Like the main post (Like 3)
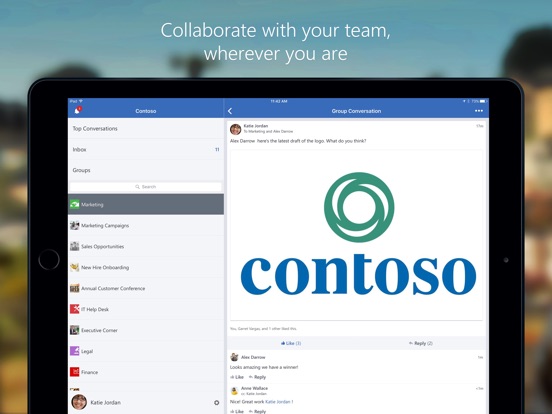The width and height of the screenshot is (552, 414). point(291,343)
